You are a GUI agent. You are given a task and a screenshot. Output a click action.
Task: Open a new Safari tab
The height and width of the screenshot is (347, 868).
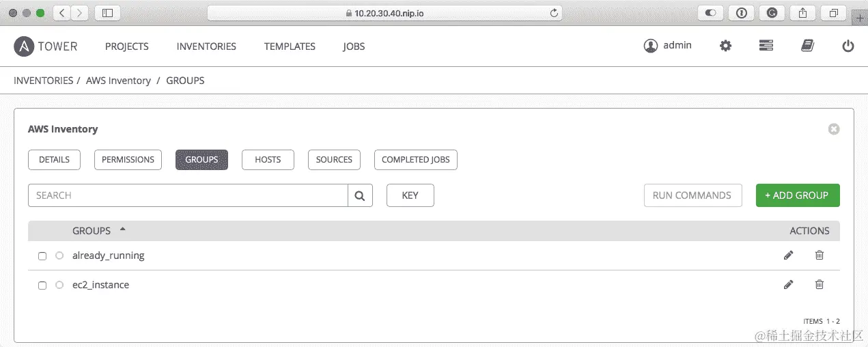860,18
